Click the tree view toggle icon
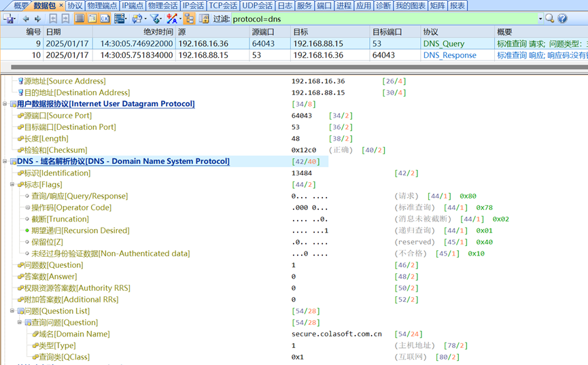Image resolution: width=588 pixels, height=365 pixels. tap(189, 19)
